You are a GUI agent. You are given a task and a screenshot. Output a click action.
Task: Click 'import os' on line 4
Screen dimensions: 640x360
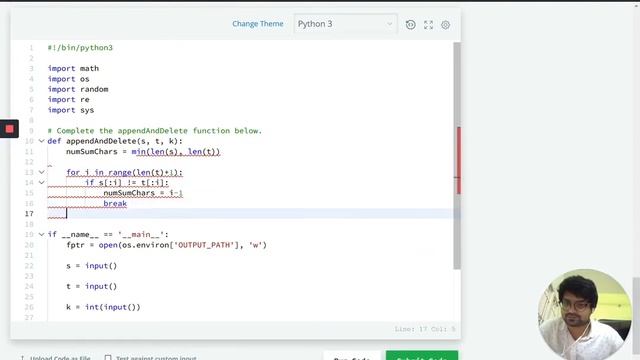pos(68,79)
